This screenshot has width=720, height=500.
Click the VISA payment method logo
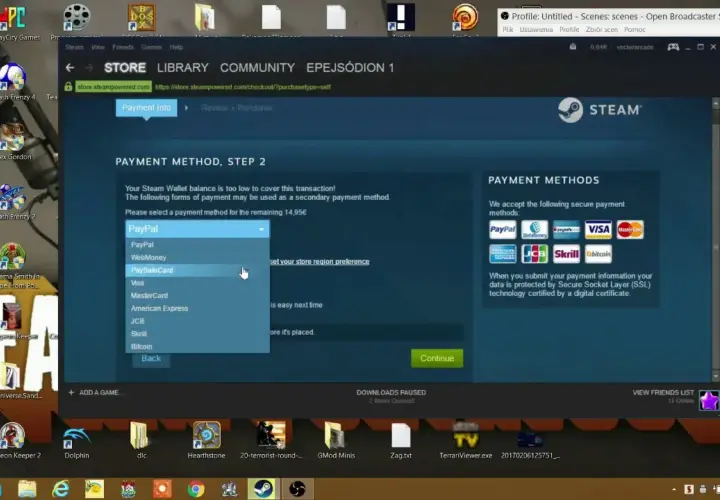[598, 230]
